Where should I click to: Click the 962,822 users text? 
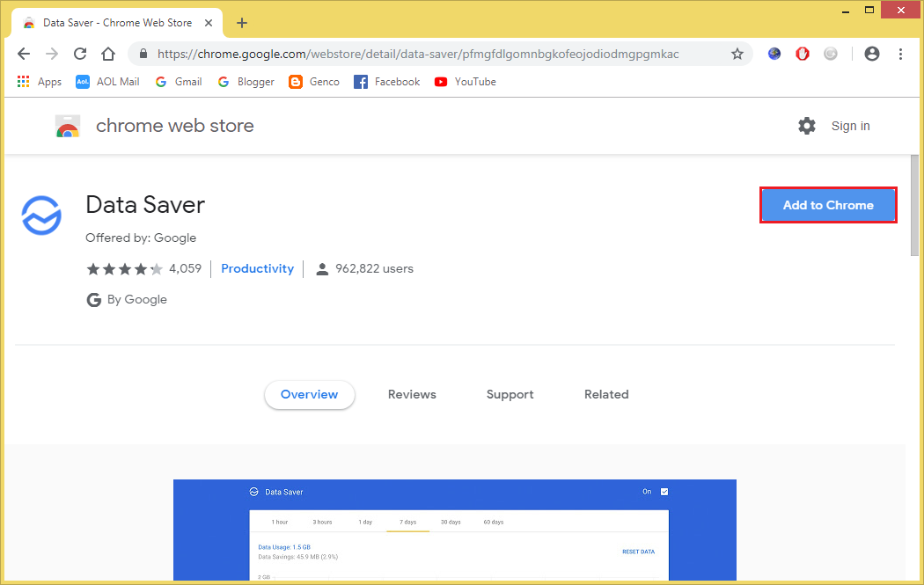(x=374, y=268)
